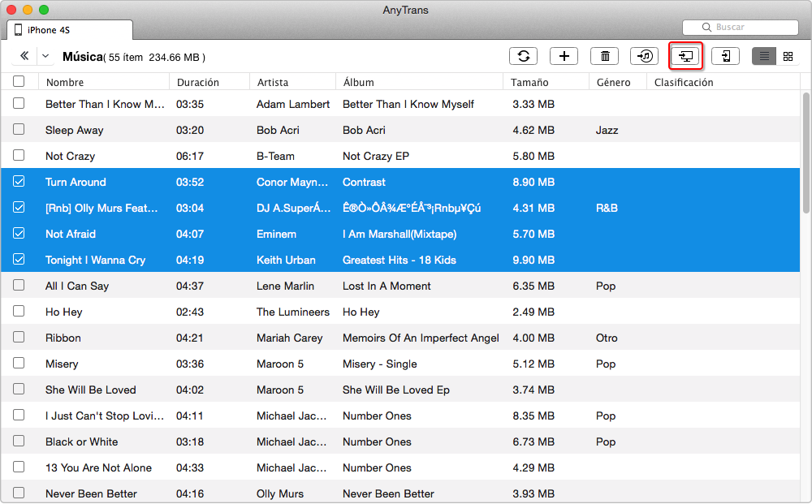Click the Otro genre cell
The width and height of the screenshot is (812, 504).
(x=607, y=338)
